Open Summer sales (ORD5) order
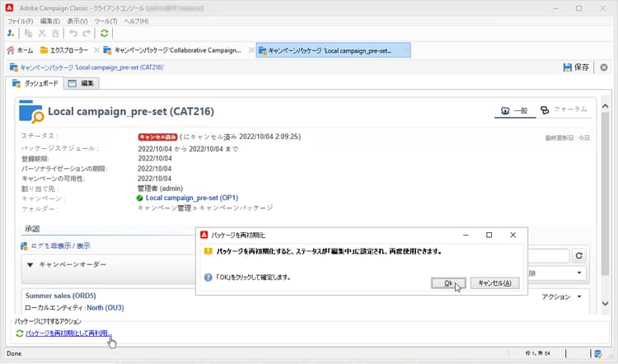Viewport: 618px width, 364px height. [x=60, y=296]
